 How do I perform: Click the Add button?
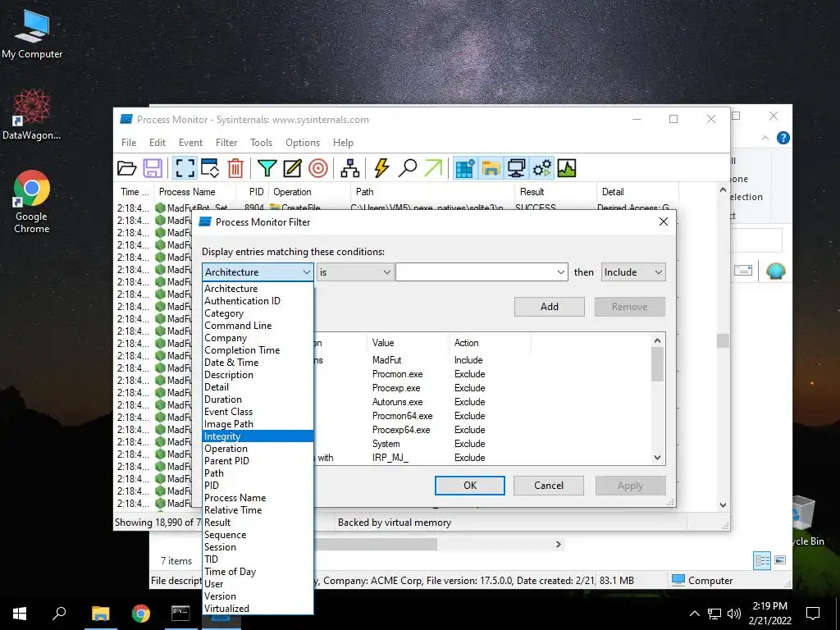click(x=549, y=307)
